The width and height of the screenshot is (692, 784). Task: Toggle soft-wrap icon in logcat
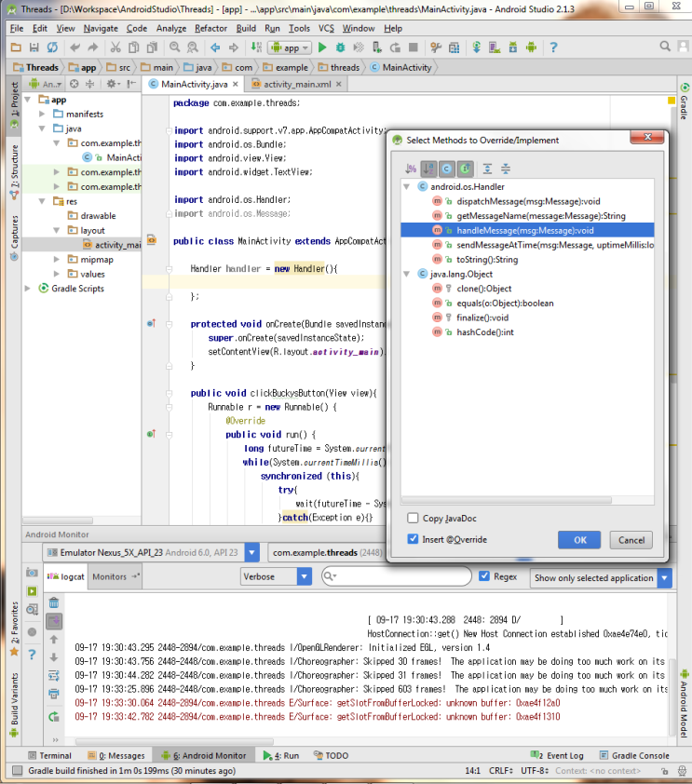[54, 676]
